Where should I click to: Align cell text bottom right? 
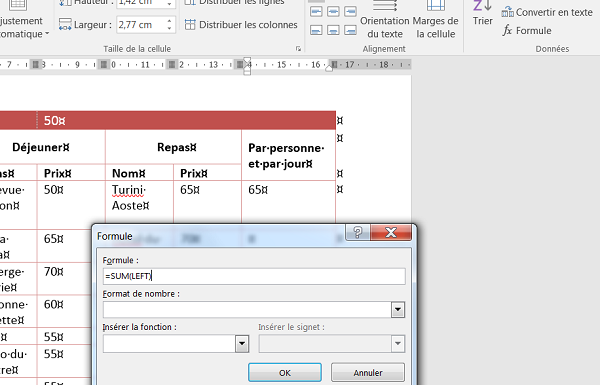pos(350,30)
